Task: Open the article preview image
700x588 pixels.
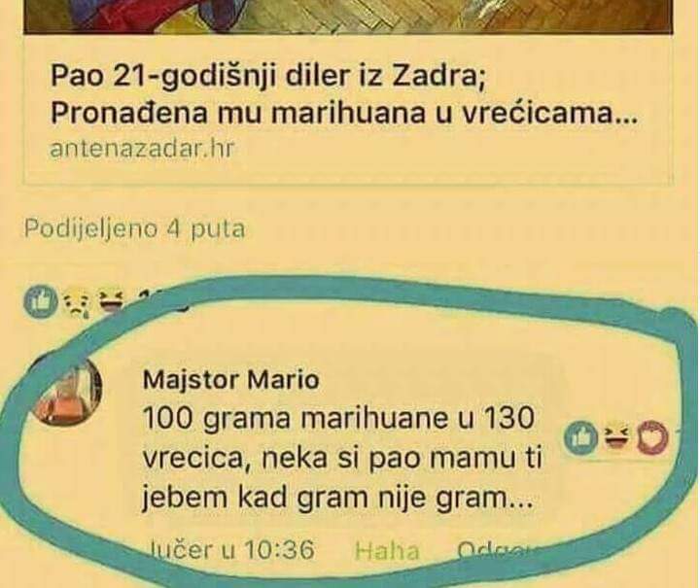Action: click(x=348, y=17)
